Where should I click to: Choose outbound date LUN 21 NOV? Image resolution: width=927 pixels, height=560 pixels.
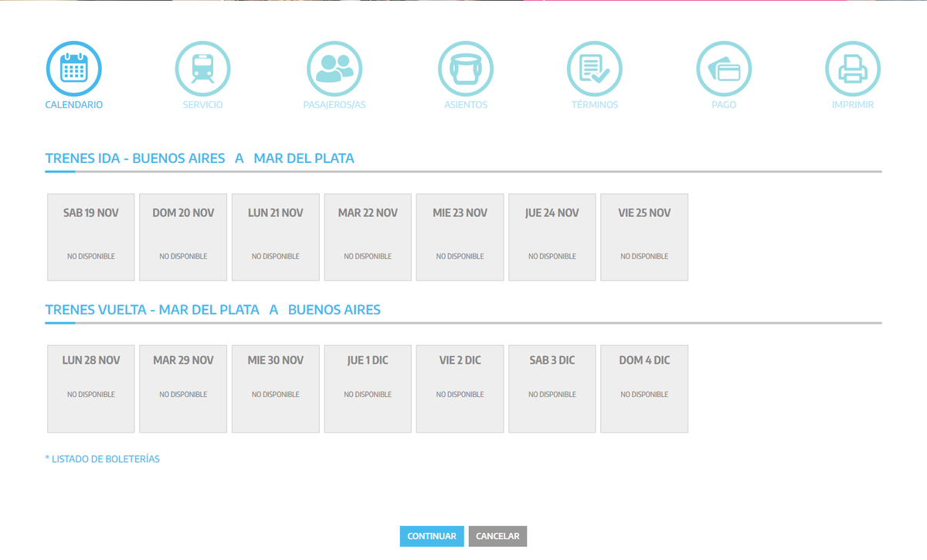click(276, 237)
